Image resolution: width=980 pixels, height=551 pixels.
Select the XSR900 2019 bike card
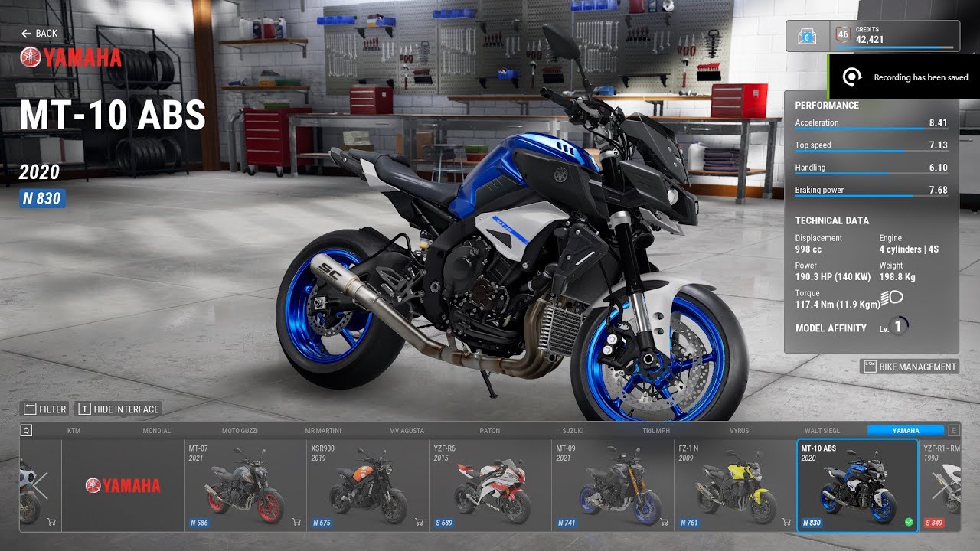(367, 485)
